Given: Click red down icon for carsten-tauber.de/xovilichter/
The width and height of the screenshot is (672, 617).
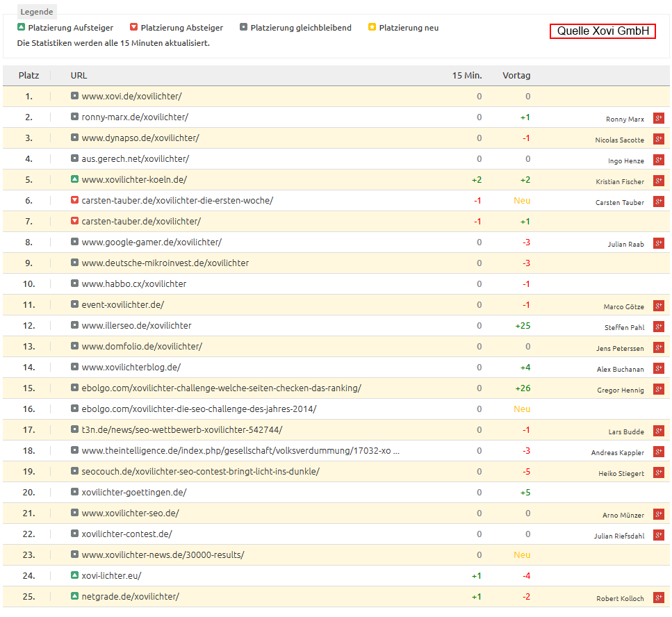Looking at the screenshot, I should tap(75, 221).
